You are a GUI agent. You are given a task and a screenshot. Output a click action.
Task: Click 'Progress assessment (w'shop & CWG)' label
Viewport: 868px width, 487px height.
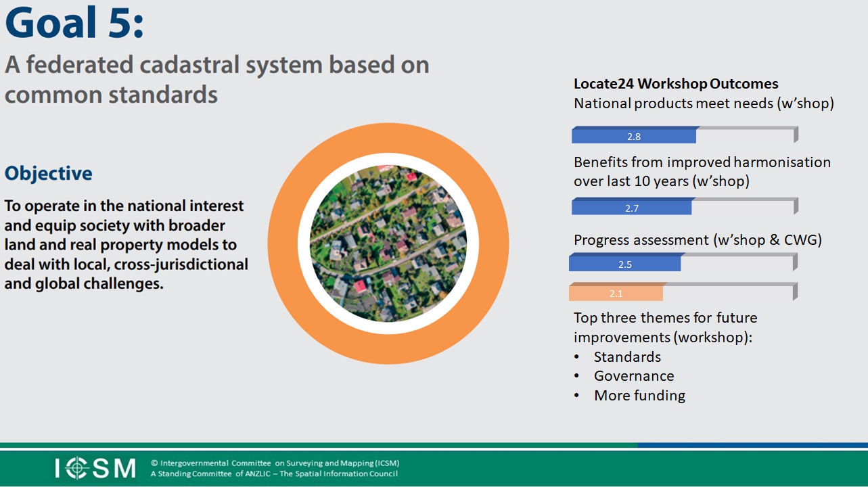698,240
